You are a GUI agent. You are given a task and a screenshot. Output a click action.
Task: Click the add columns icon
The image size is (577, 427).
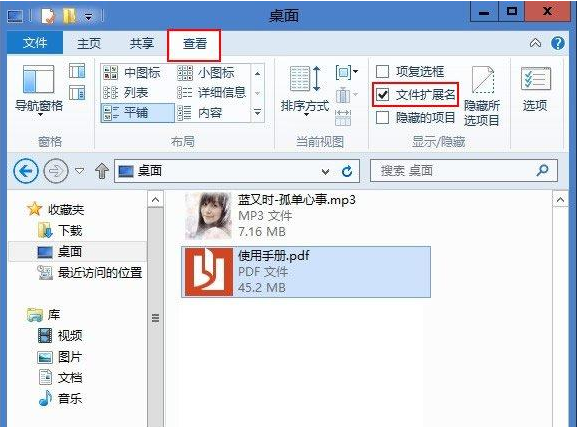346,95
